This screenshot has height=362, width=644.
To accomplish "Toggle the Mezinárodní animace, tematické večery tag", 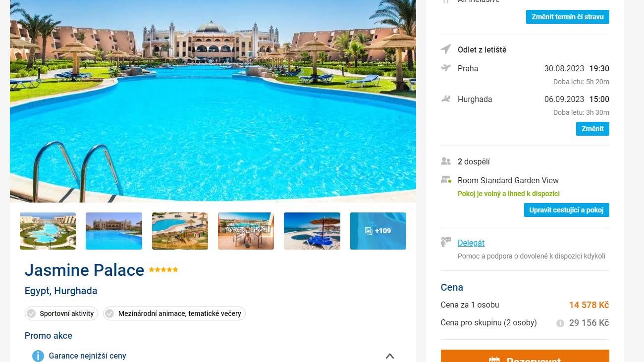I will [174, 313].
